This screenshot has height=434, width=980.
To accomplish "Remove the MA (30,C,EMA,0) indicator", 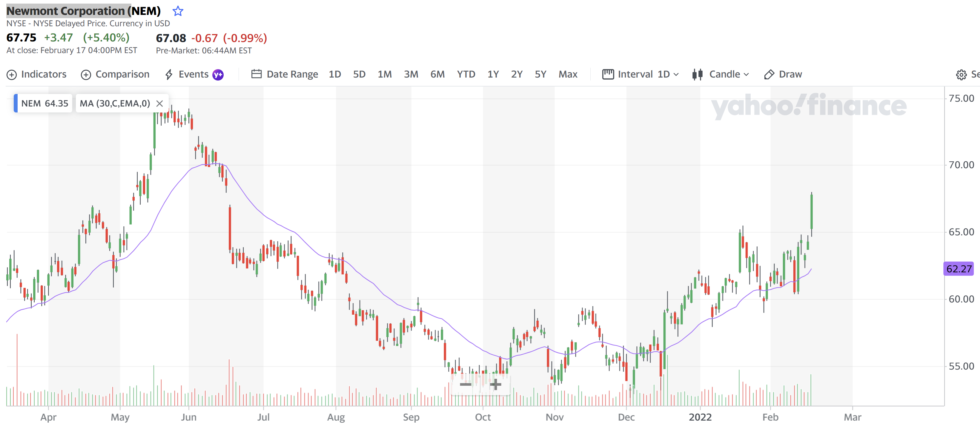I will pos(160,104).
